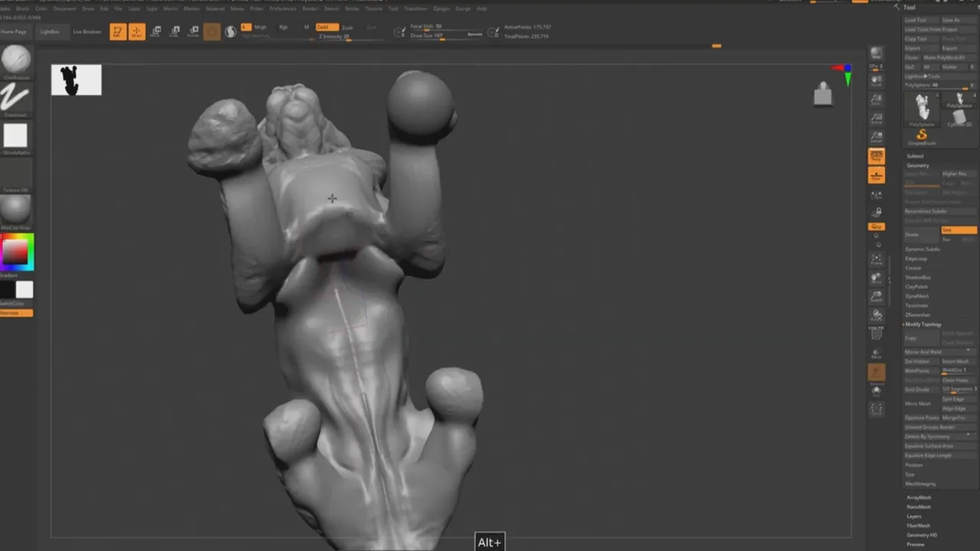980x551 pixels.
Task: Pick a color from the color picker
Action: point(17,252)
